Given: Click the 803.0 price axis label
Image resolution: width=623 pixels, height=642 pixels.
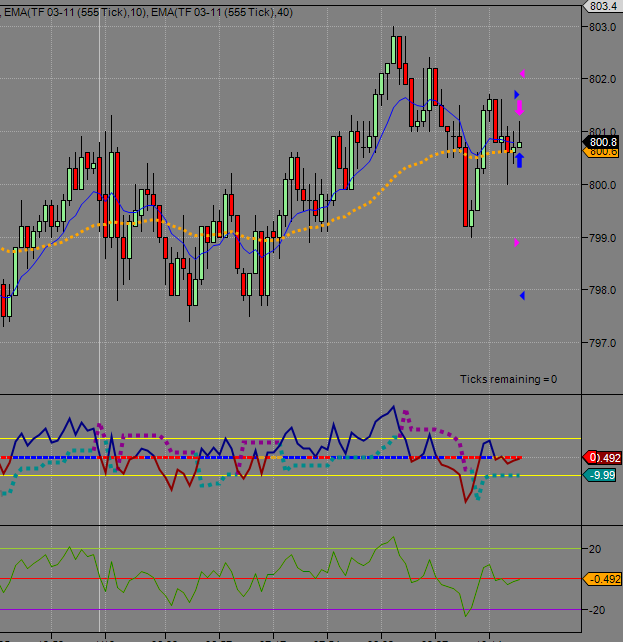Looking at the screenshot, I should point(602,27).
